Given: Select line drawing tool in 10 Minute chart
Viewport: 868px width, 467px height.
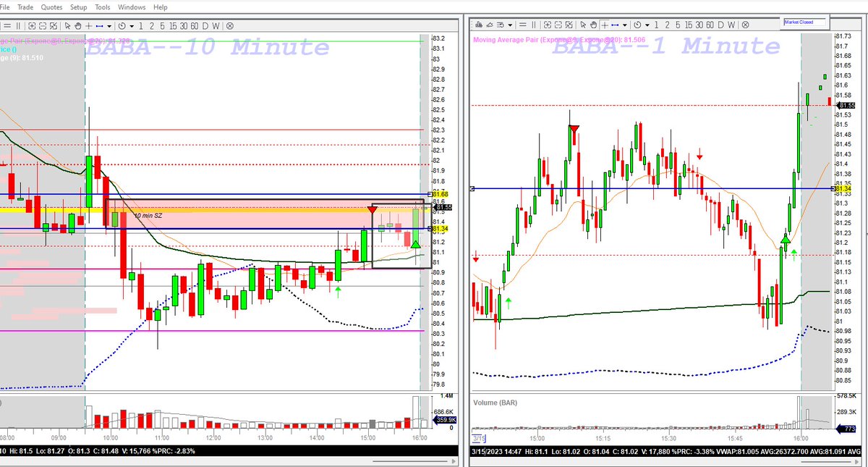Looking at the screenshot, I should 99,26.
